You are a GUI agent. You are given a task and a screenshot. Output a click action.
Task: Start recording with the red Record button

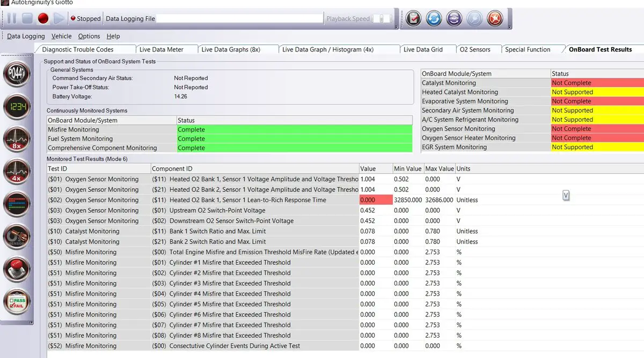(x=43, y=19)
